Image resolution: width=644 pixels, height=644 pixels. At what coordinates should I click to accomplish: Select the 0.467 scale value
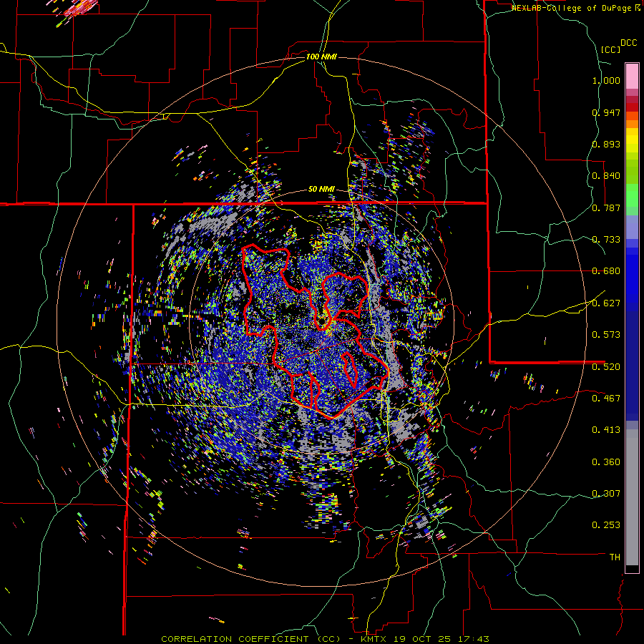pos(606,398)
